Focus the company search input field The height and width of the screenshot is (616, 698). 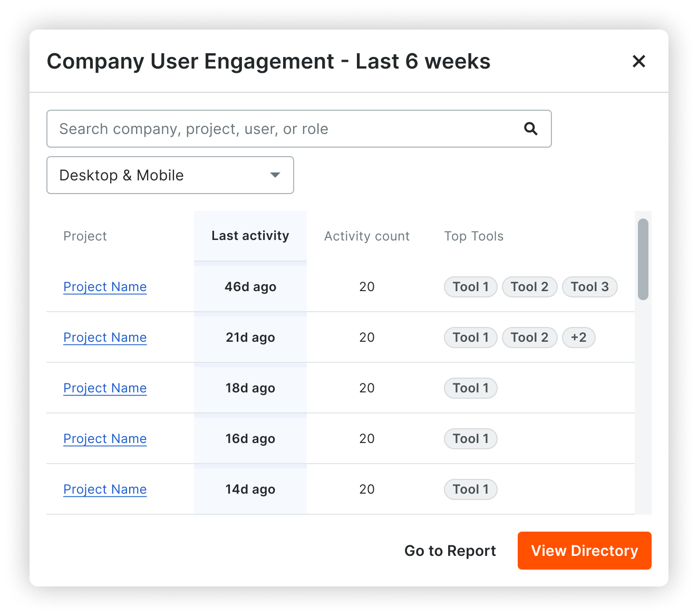click(x=285, y=129)
